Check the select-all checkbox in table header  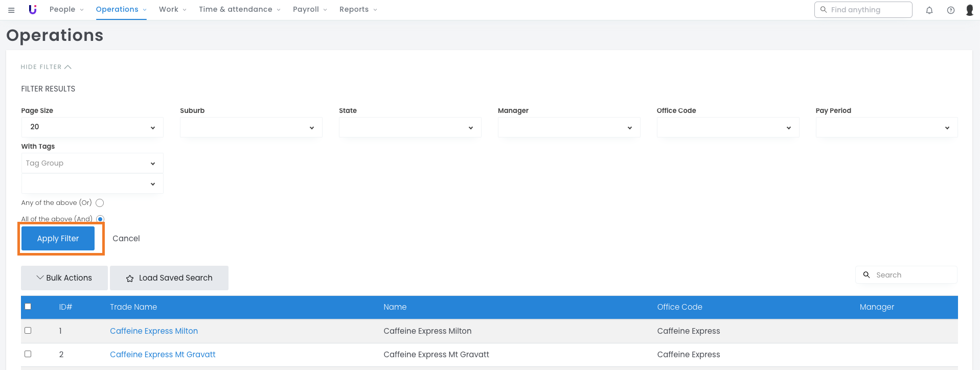point(28,307)
